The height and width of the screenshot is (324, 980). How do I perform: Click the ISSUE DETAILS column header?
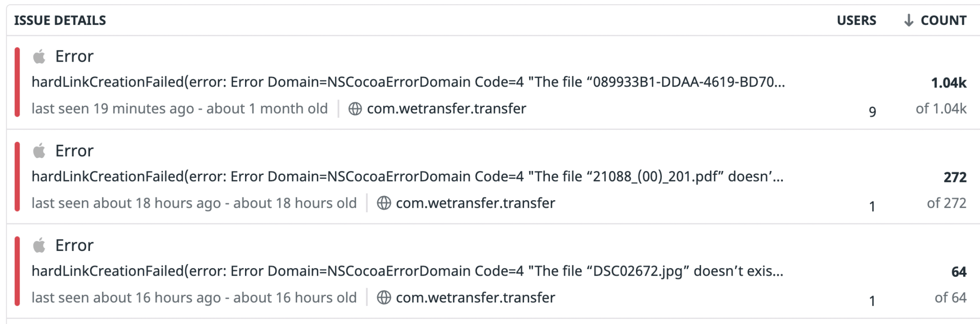click(60, 20)
